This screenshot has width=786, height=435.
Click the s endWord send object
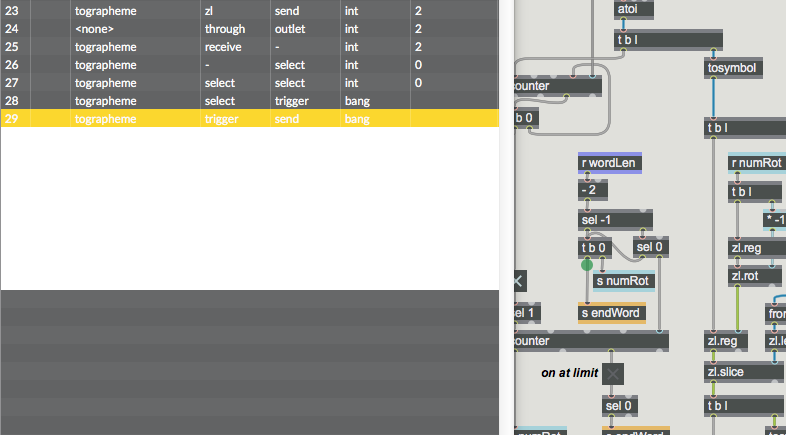click(611, 313)
